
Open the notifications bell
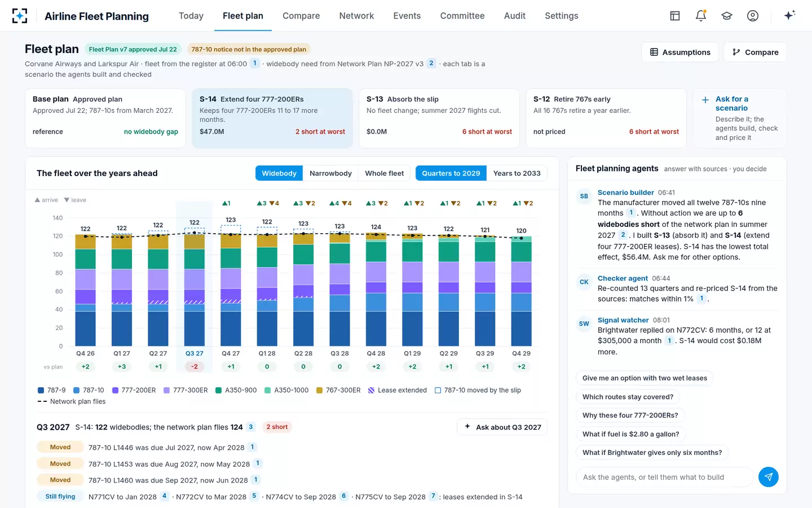pyautogui.click(x=701, y=16)
